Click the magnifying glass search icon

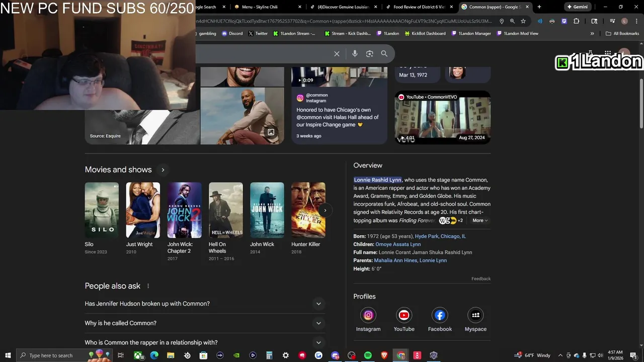pyautogui.click(x=384, y=54)
